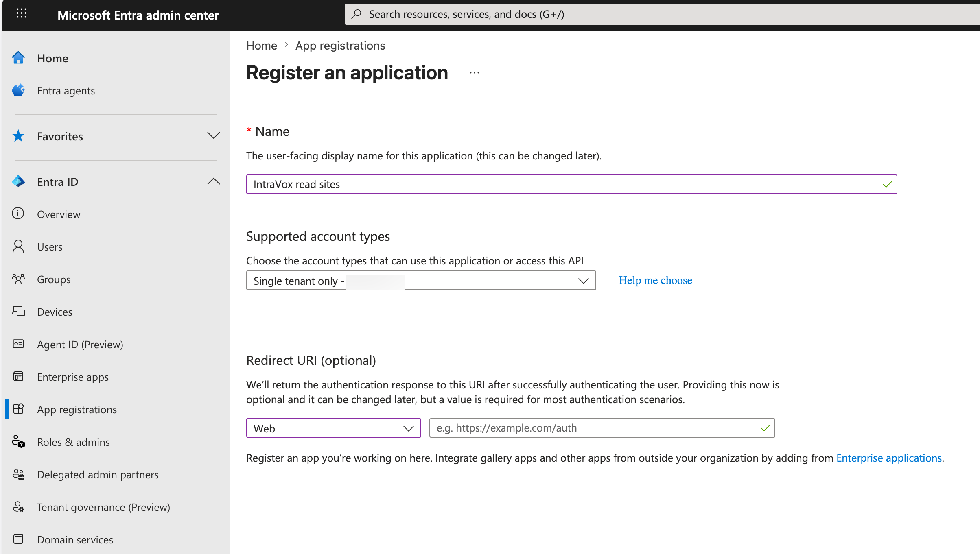This screenshot has height=554, width=980.
Task: Click the Domain services icon
Action: point(18,539)
